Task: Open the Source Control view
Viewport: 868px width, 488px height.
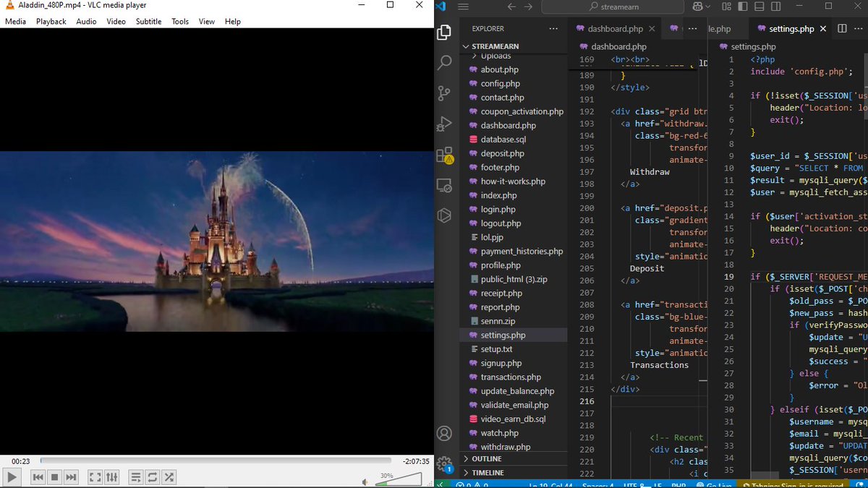Action: (x=445, y=93)
